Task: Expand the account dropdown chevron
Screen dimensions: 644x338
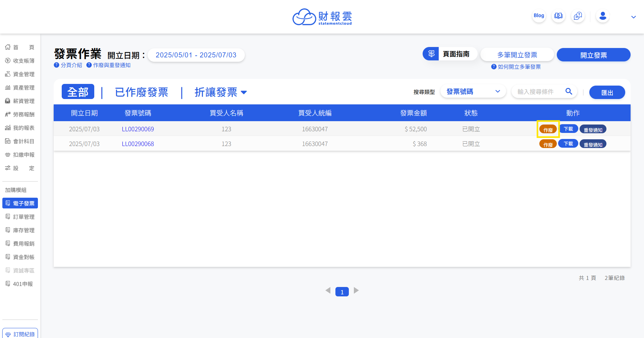Action: pos(634,17)
